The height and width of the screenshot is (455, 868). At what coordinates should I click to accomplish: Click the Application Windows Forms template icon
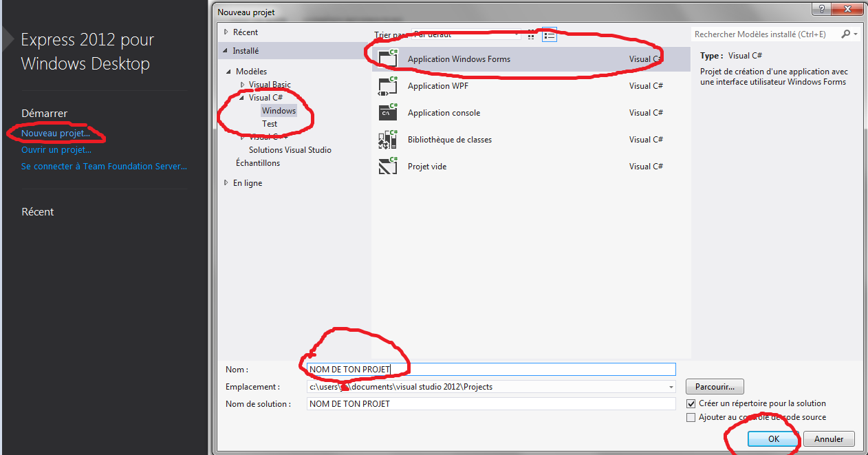point(389,59)
